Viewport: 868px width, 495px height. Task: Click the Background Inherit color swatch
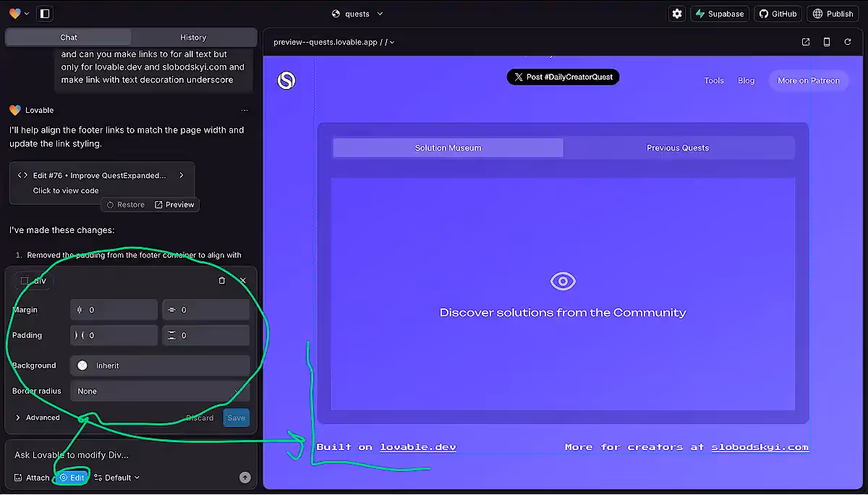tap(82, 365)
